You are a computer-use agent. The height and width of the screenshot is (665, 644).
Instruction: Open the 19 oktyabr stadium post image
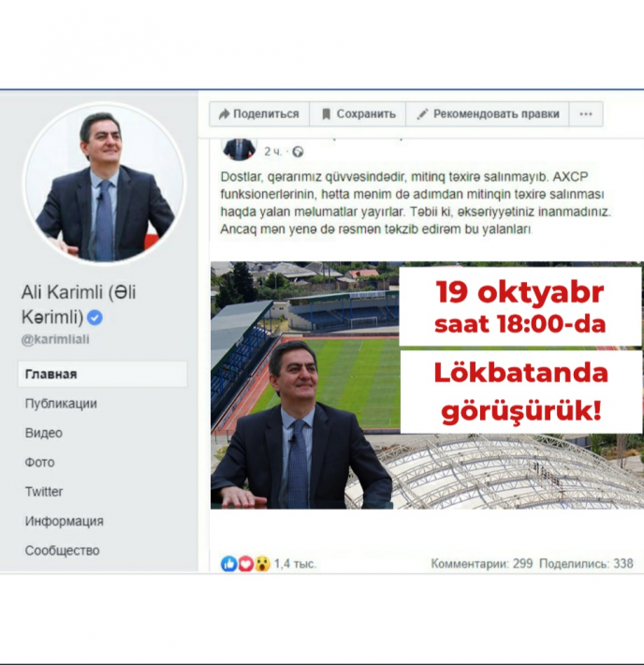click(427, 385)
